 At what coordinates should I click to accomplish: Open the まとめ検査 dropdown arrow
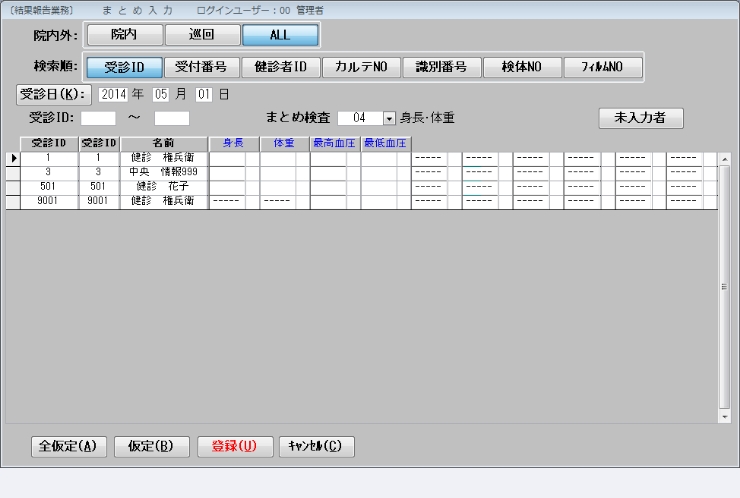[389, 118]
